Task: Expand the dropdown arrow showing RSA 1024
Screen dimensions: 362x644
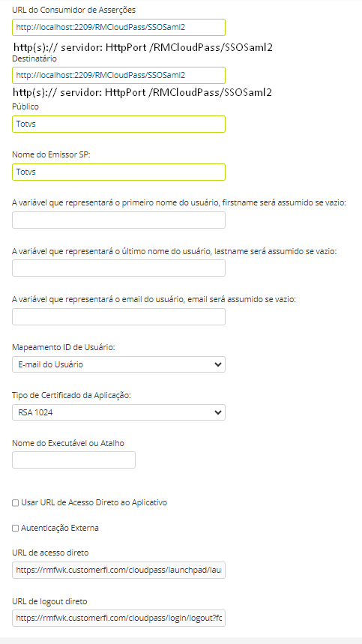Action: [218, 412]
